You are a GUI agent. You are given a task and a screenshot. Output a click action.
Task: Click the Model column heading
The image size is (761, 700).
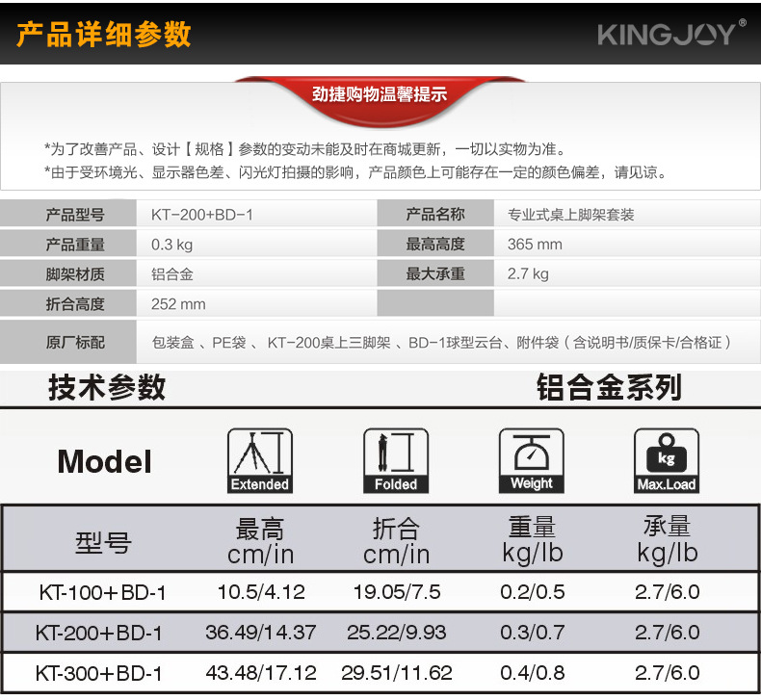(104, 461)
